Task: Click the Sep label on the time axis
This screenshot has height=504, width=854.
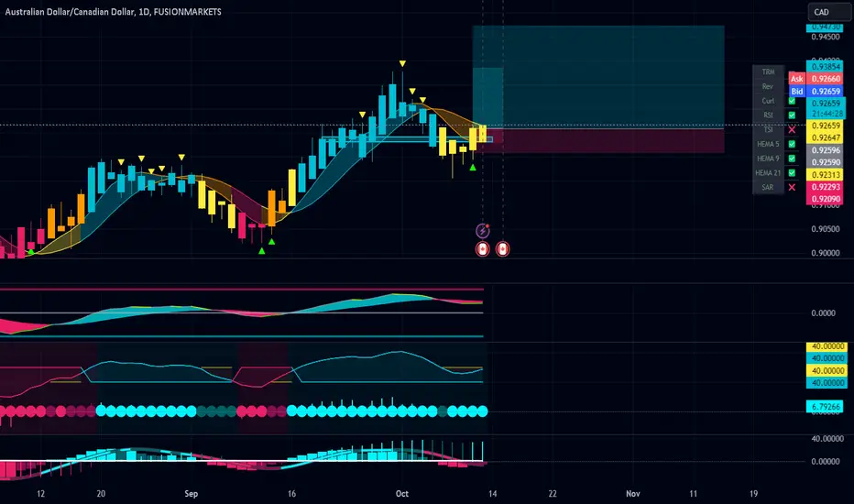Action: click(x=192, y=494)
